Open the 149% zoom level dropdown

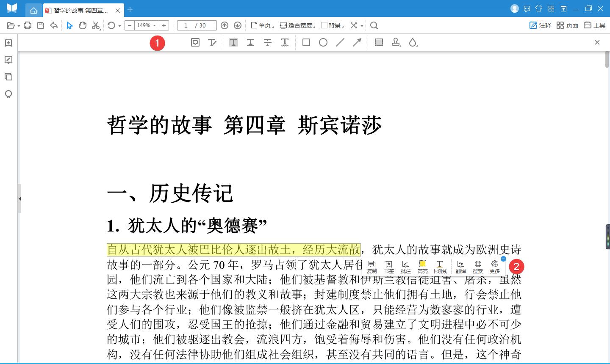click(x=155, y=25)
